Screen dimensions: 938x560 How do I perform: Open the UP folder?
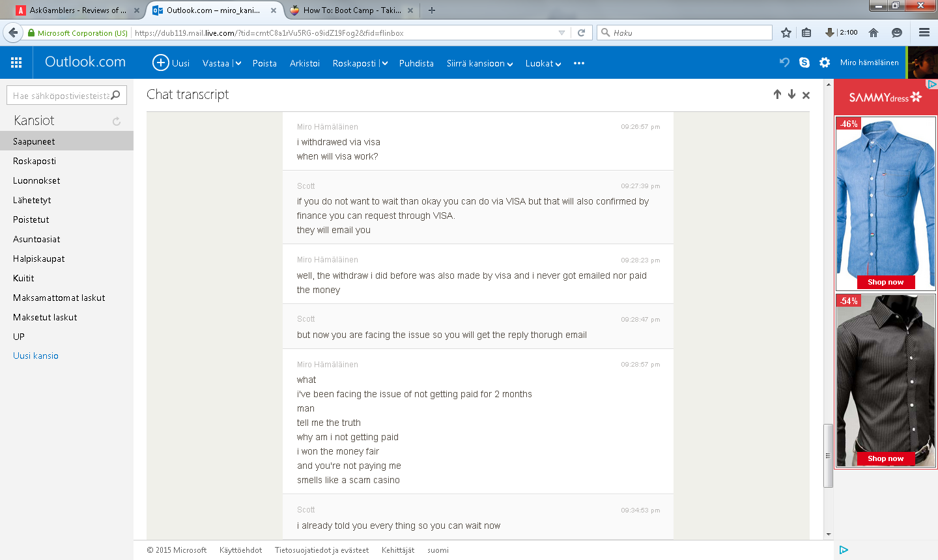(x=66, y=337)
